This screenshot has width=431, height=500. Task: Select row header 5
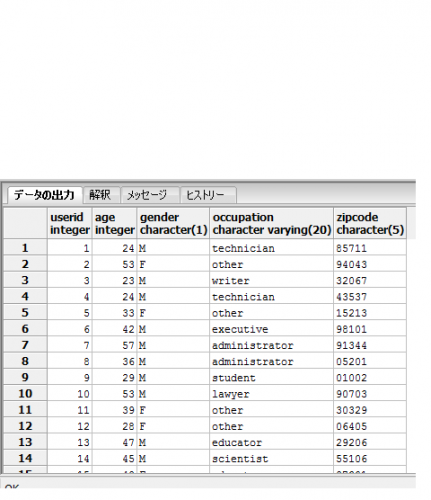tap(25, 313)
